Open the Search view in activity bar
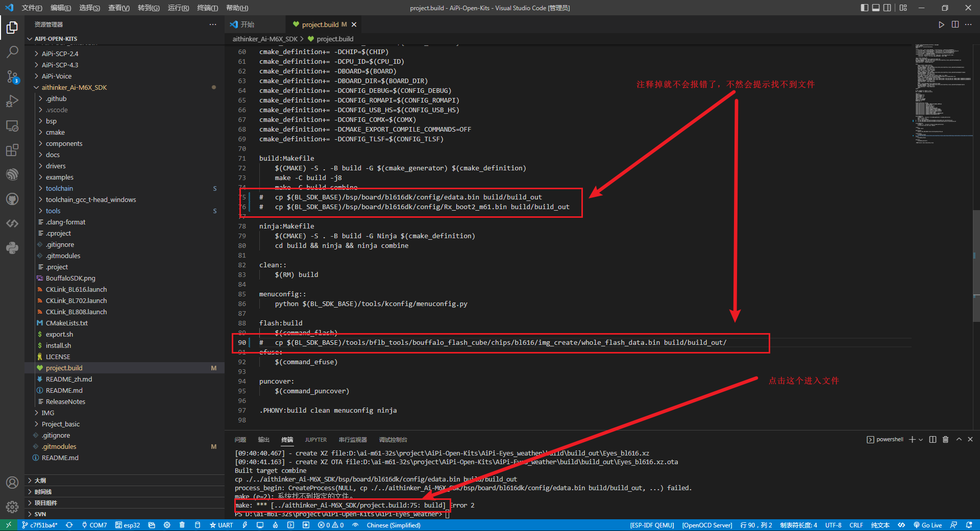This screenshot has height=531, width=980. tap(12, 52)
